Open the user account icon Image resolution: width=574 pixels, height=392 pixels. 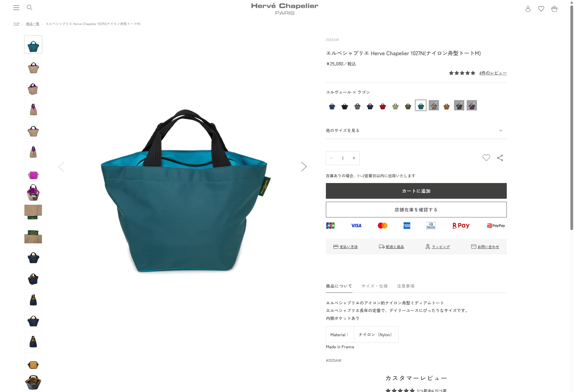(528, 9)
